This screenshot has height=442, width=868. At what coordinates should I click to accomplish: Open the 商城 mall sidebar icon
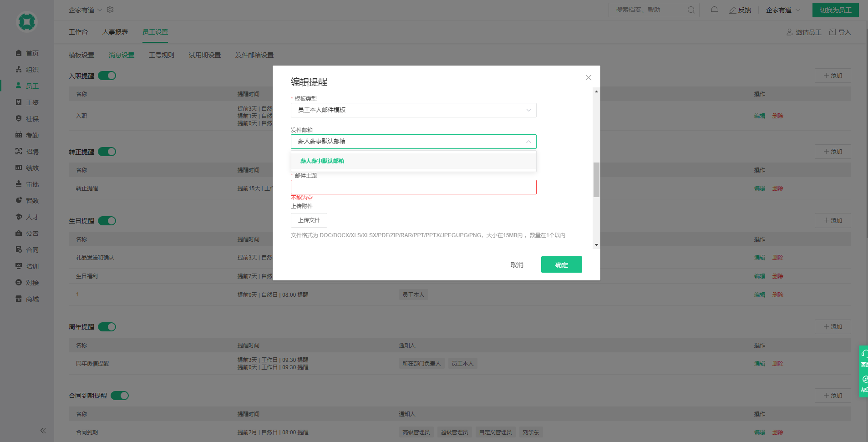point(19,299)
